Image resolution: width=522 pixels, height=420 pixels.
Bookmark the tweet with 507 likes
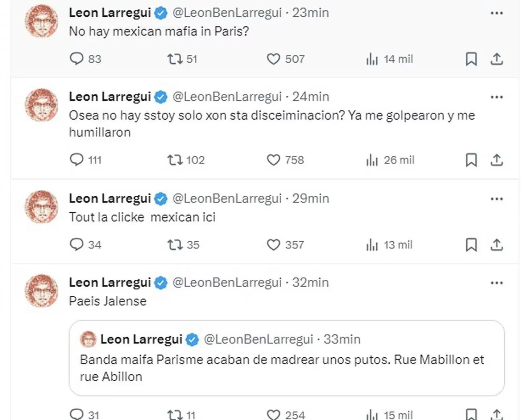click(x=471, y=59)
